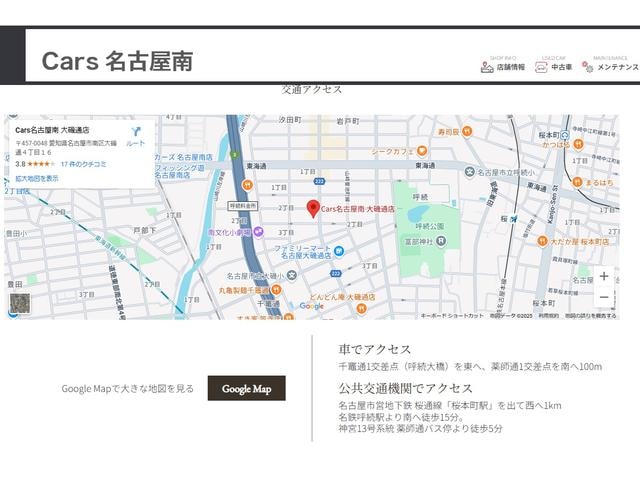This screenshot has width=640, height=480.
Task: Click the 南文化小劇場 theater marker
Action: 258,232
